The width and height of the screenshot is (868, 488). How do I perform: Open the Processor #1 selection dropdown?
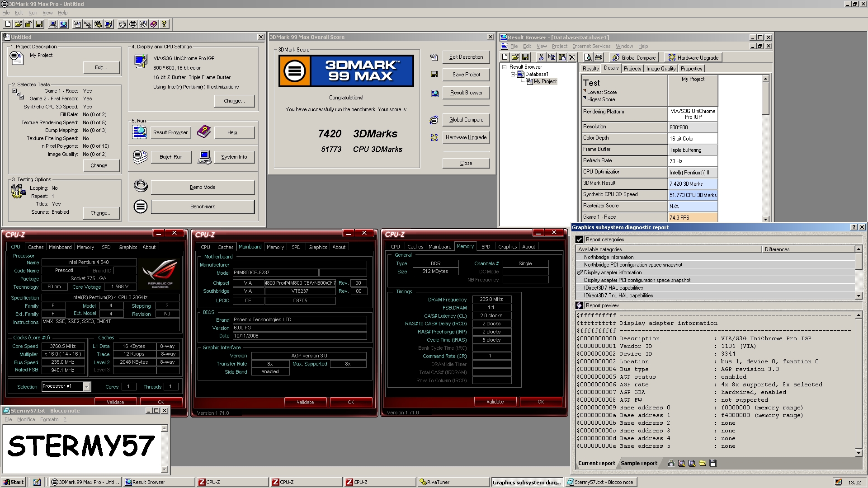tap(86, 386)
